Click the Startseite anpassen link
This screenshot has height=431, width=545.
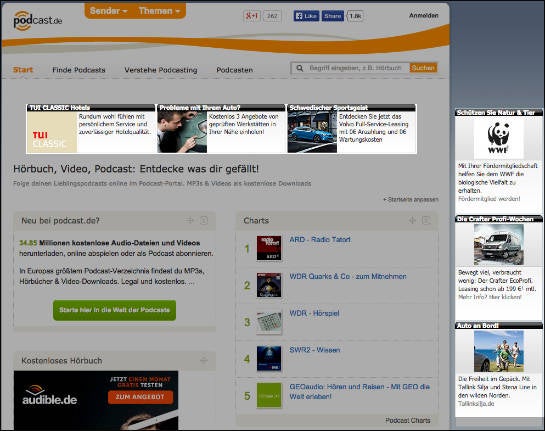[410, 200]
